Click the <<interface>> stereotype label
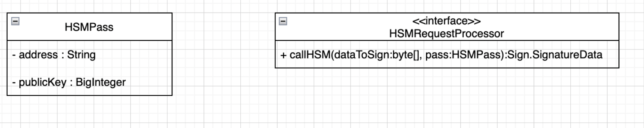Viewport: 644px width, 128px height. click(446, 21)
